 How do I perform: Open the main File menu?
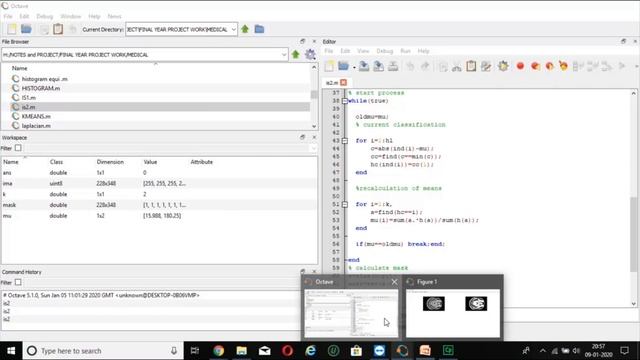tap(8, 16)
